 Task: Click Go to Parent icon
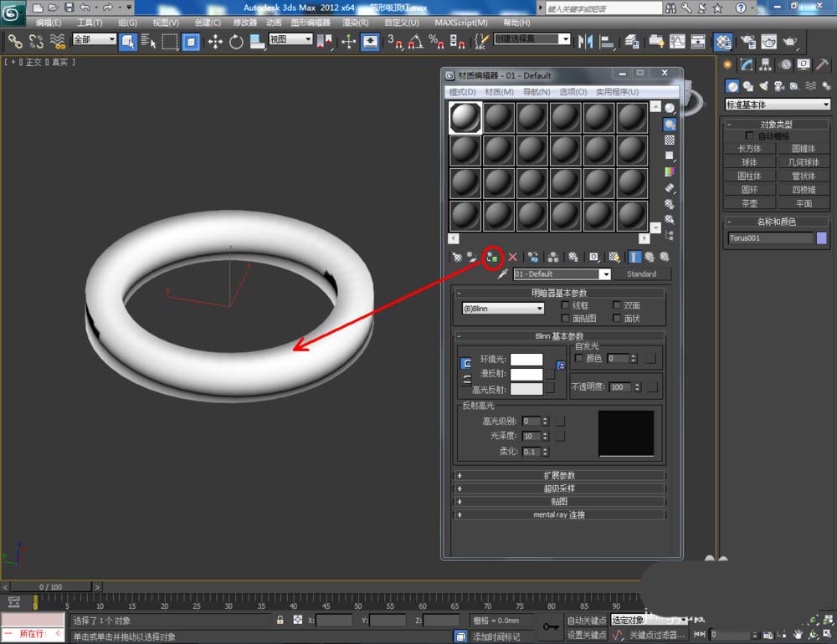coord(650,258)
